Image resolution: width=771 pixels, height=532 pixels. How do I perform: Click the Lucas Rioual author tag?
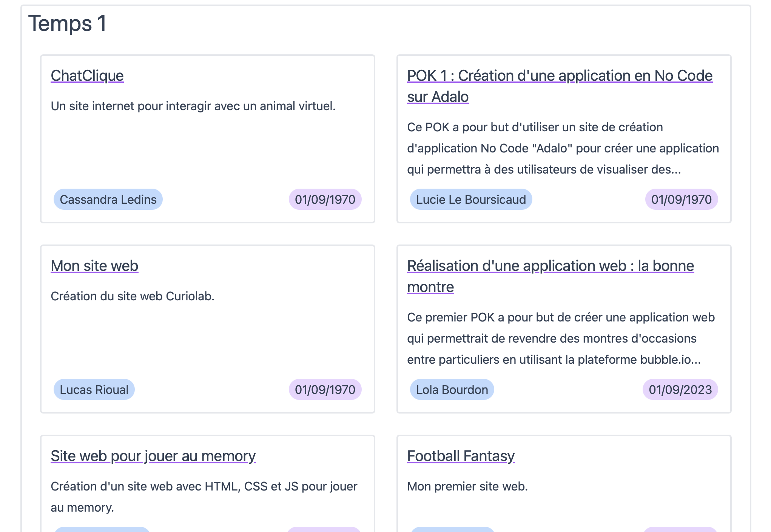94,390
